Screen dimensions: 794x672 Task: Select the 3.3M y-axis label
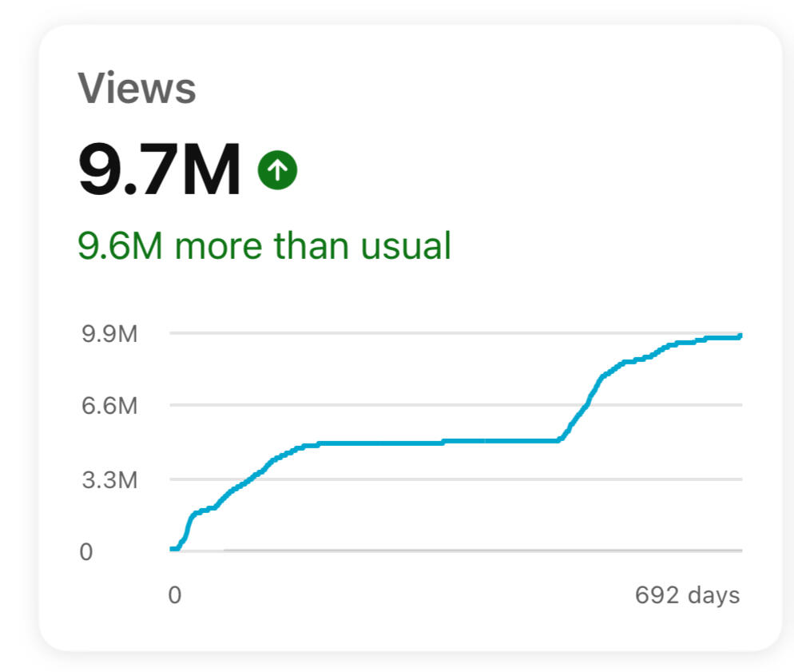coord(109,479)
